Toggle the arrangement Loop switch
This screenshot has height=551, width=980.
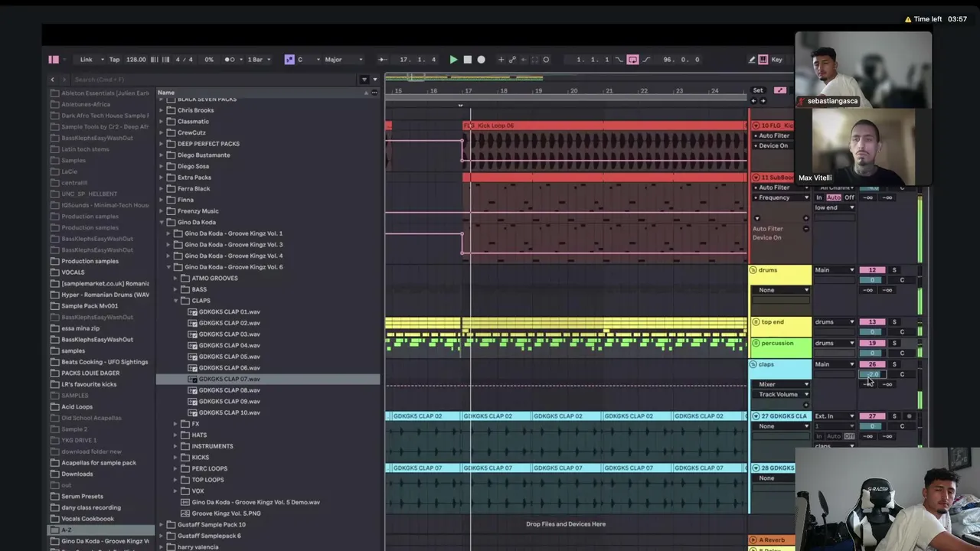(632, 60)
